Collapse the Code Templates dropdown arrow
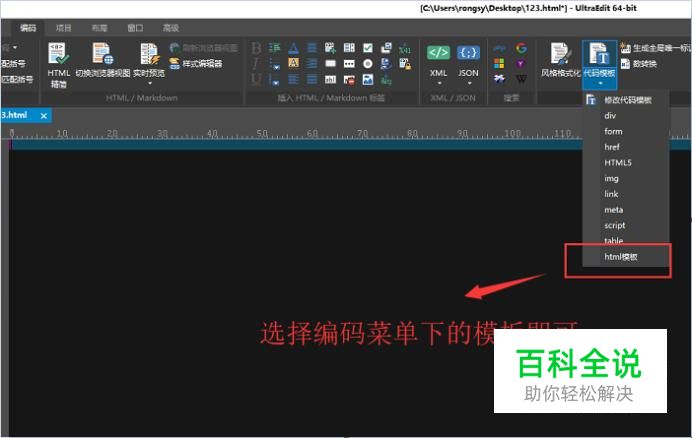This screenshot has width=692, height=438. click(x=600, y=83)
